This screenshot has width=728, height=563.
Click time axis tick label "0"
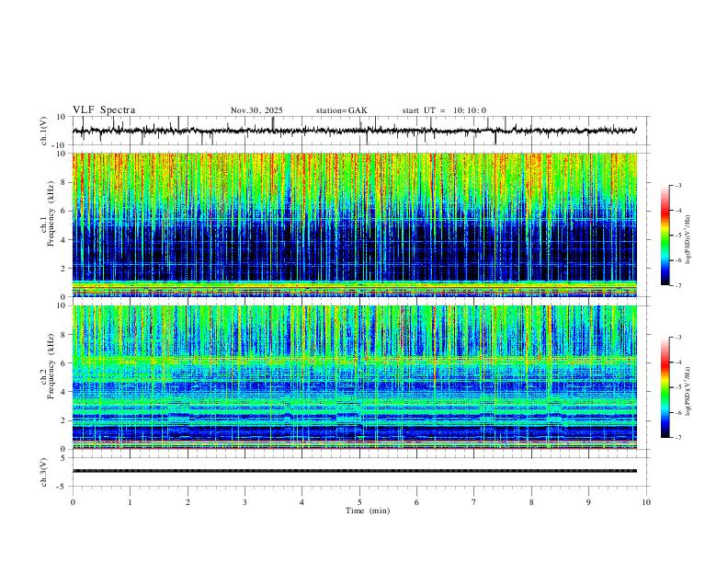point(73,502)
